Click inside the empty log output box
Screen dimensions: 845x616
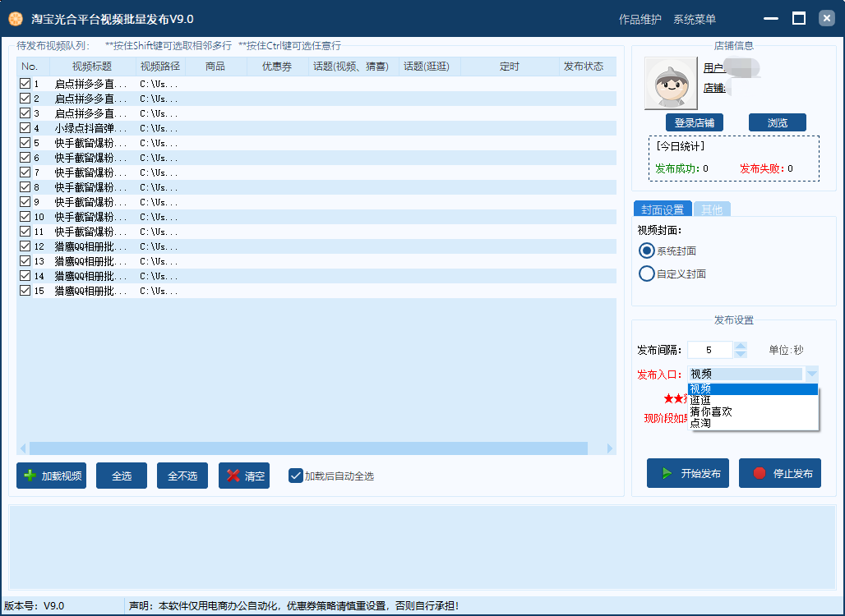tap(422, 547)
